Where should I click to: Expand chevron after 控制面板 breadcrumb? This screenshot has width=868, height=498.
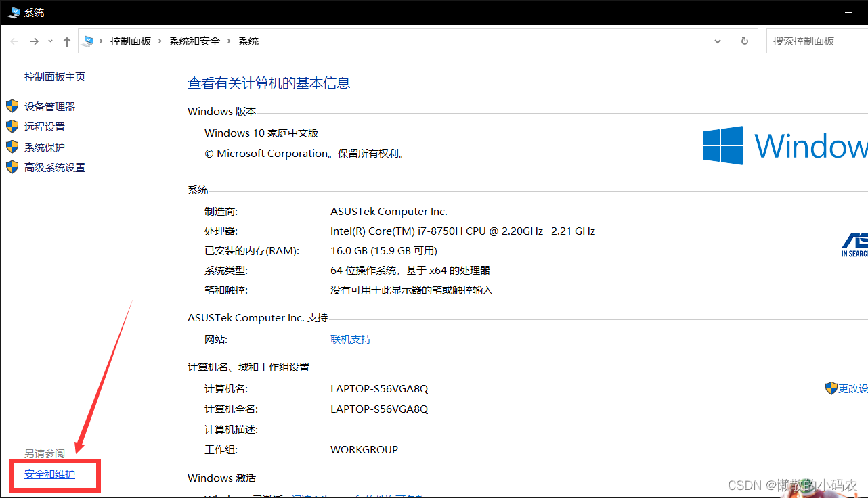tap(160, 41)
